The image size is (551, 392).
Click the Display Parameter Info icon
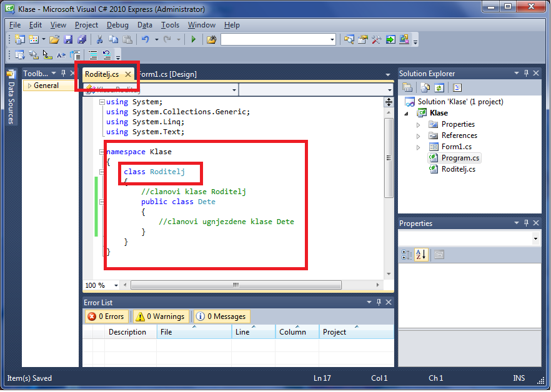pyautogui.click(x=34, y=55)
